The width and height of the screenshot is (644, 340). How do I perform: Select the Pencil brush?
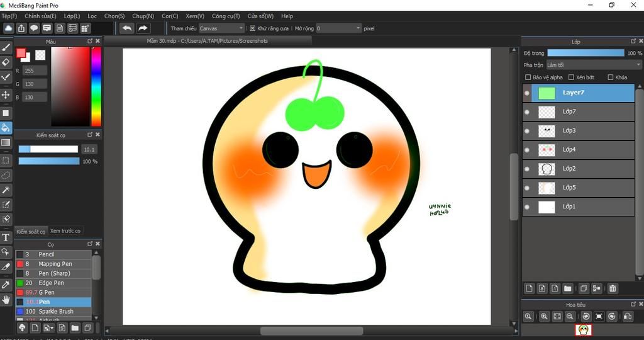pos(53,254)
